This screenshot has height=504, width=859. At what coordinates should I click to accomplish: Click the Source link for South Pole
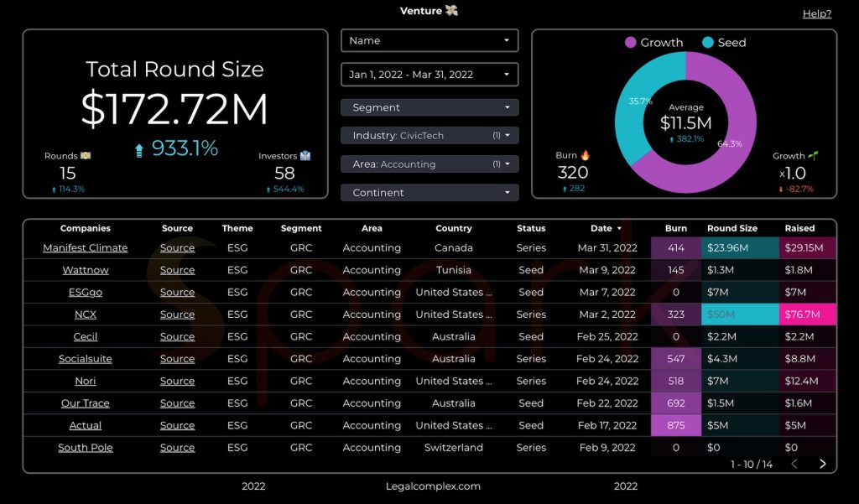178,448
